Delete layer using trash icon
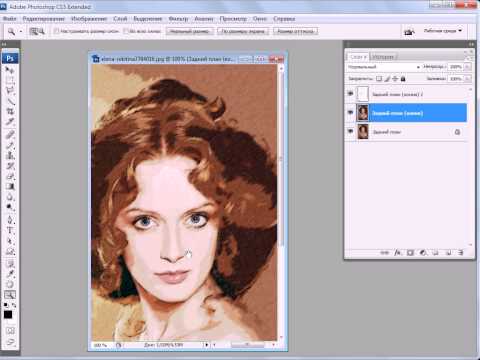The height and width of the screenshot is (360, 480). 461,253
